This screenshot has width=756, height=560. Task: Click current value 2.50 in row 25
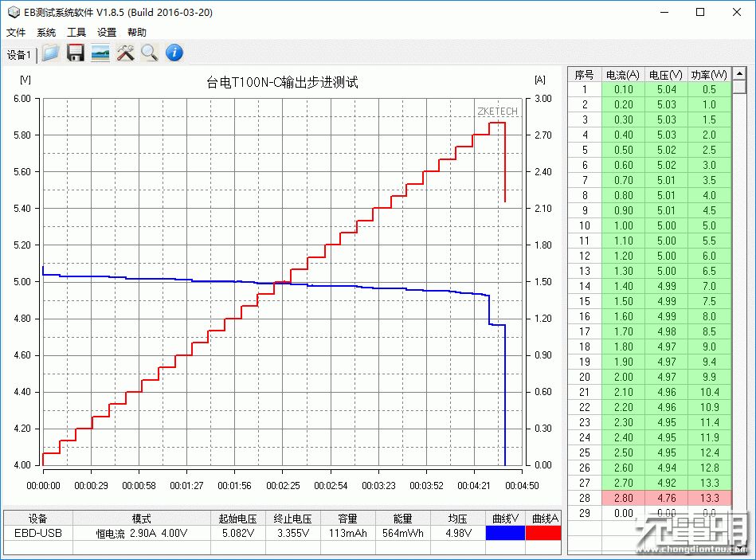tap(624, 452)
